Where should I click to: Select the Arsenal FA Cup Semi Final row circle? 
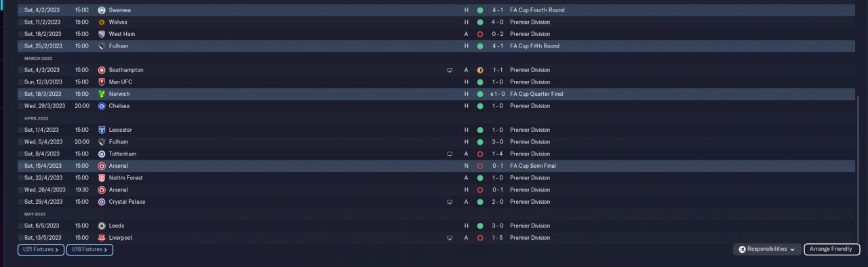point(20,166)
